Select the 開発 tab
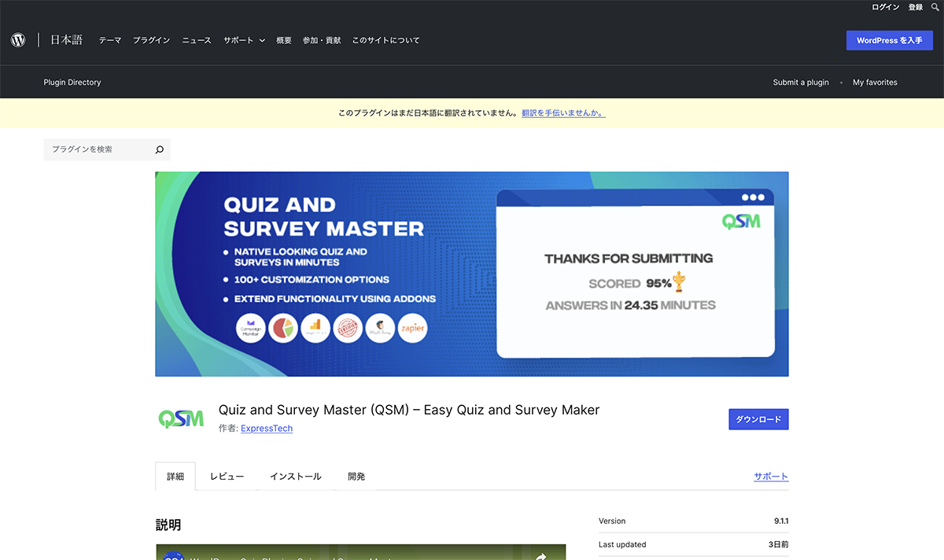The width and height of the screenshot is (944, 560). [x=356, y=477]
